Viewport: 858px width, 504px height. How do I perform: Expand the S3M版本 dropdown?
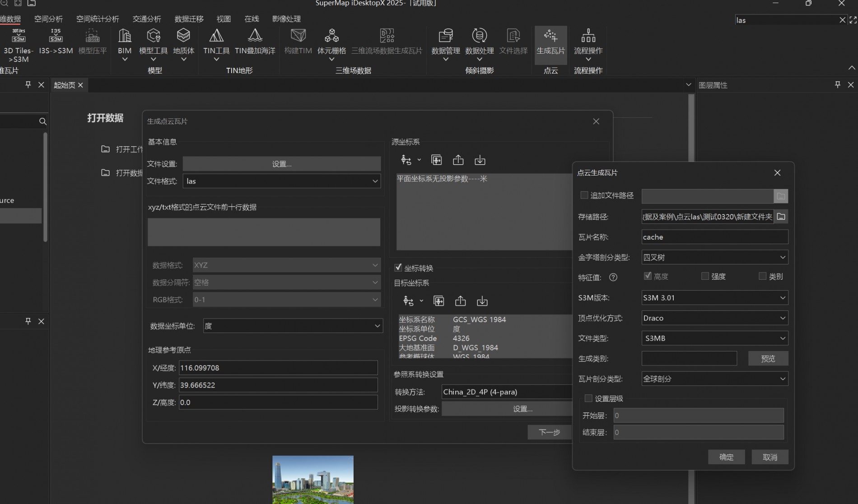pyautogui.click(x=714, y=298)
